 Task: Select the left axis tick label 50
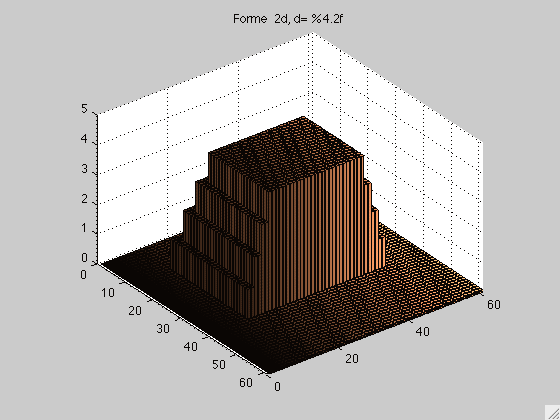point(218,364)
